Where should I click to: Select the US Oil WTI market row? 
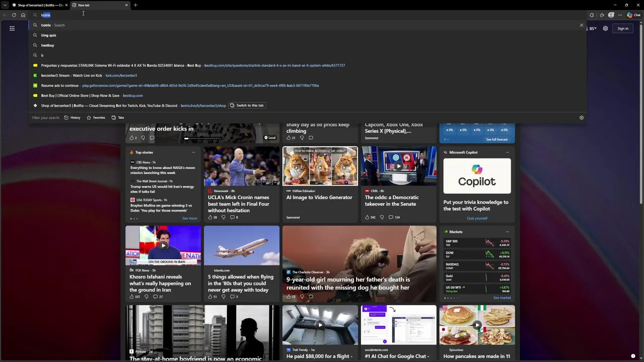point(477,289)
